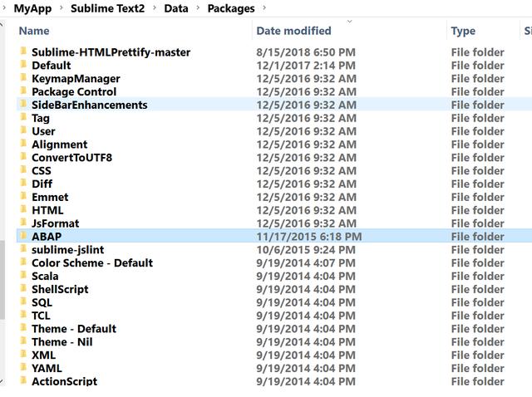Expand the chevron after Sublime Text2 breadcrumb

pyautogui.click(x=155, y=7)
